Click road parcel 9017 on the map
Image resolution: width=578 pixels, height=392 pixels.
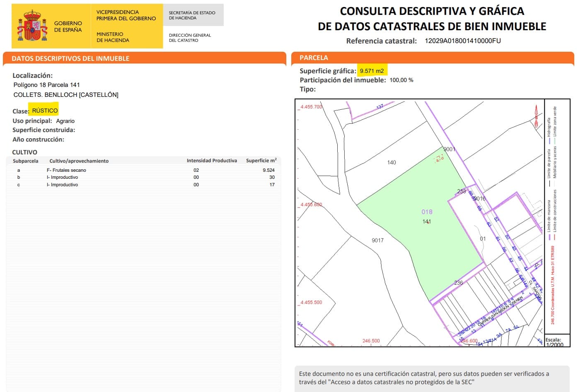(377, 240)
